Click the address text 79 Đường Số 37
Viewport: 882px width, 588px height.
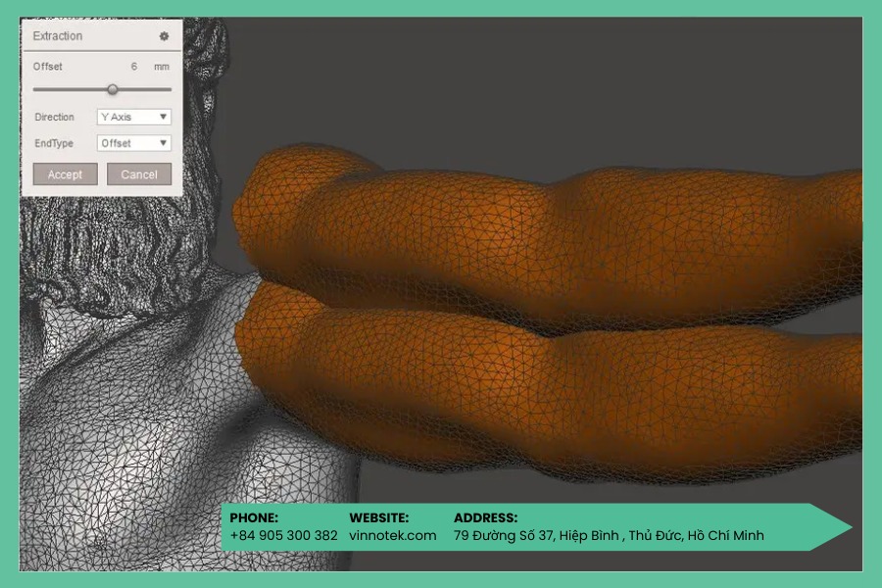[504, 536]
